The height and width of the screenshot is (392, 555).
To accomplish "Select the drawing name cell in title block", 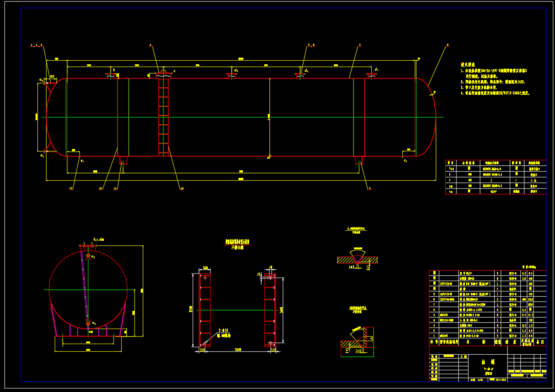I will click(488, 364).
